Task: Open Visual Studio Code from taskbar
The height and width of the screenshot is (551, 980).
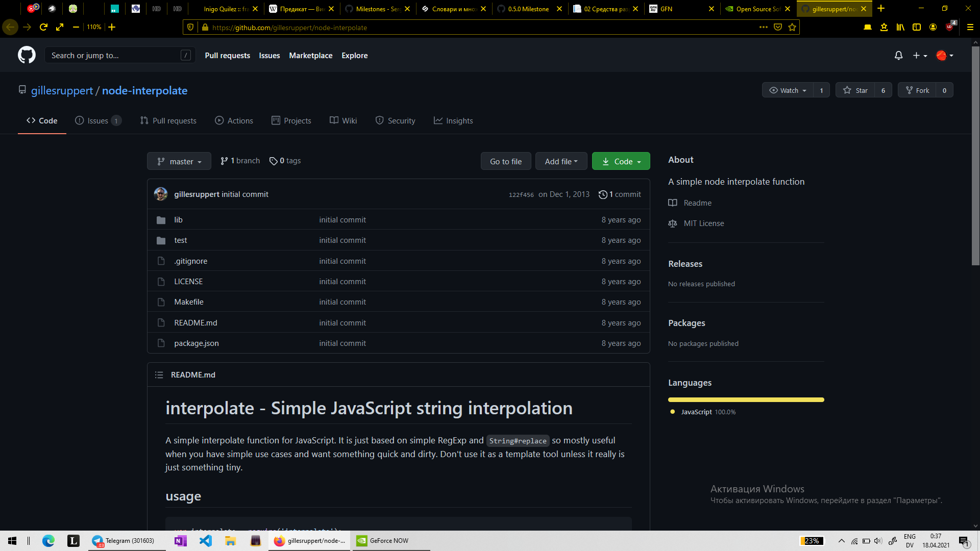Action: coord(205,541)
